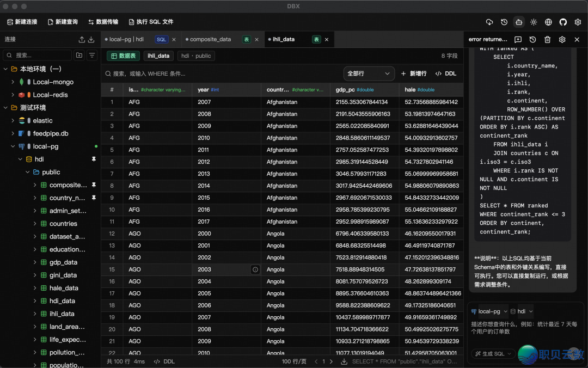
Task: Open AI chat history clock icon
Action: pyautogui.click(x=532, y=39)
